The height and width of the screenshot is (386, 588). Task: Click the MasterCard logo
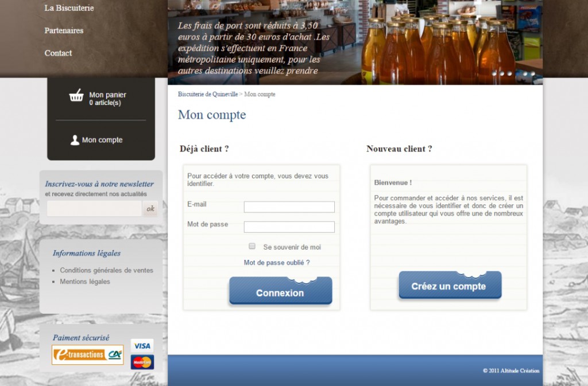tap(142, 362)
